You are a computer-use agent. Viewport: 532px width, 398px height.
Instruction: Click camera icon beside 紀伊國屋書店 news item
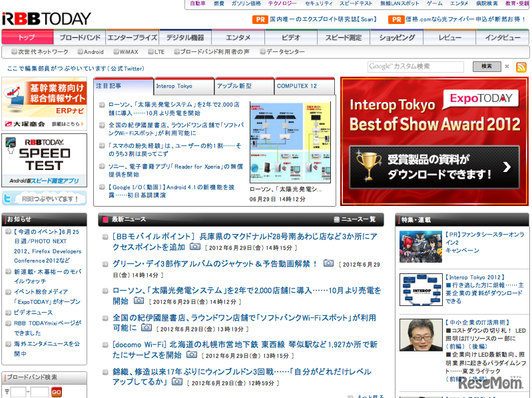pos(146,328)
